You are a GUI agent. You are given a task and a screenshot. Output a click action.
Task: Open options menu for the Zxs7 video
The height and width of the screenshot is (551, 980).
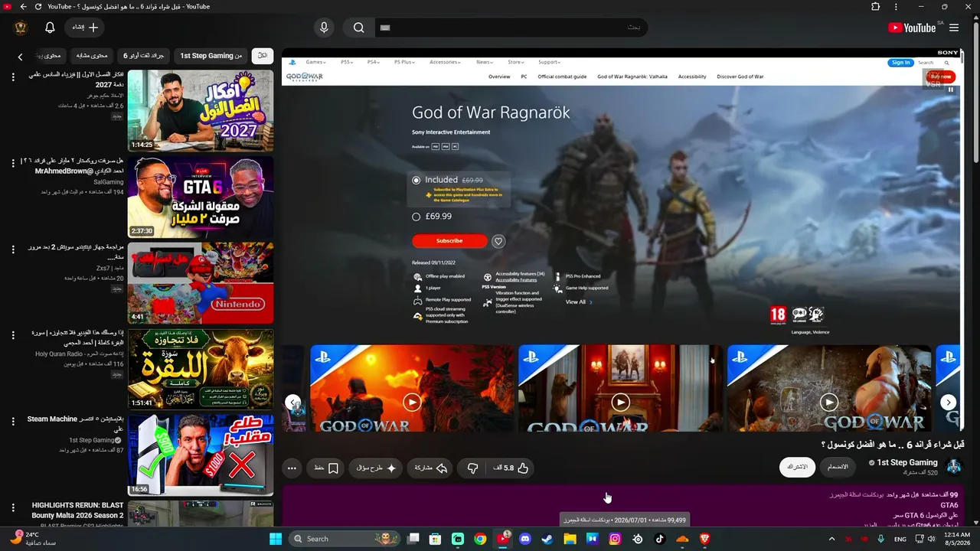tap(13, 249)
